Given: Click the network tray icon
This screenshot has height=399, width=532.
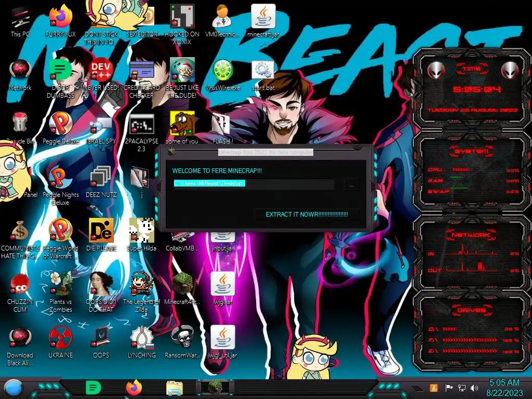Looking at the screenshot, I should pos(461,388).
